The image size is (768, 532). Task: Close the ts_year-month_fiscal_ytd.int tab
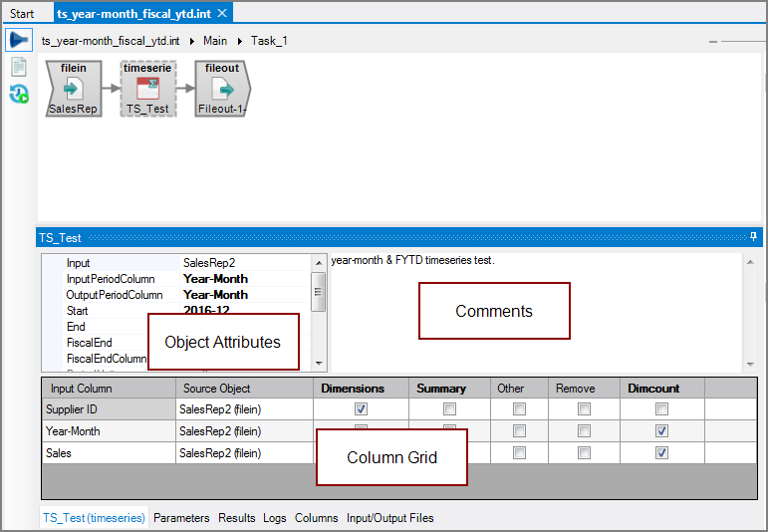tap(222, 13)
